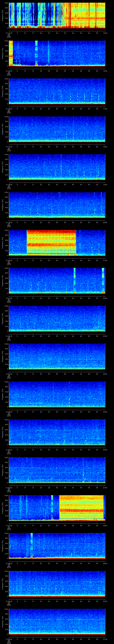The height and width of the screenshot is (644, 114).
Task: Select the spectrogram panel starting at 12:18:00
Action: pos(57,167)
